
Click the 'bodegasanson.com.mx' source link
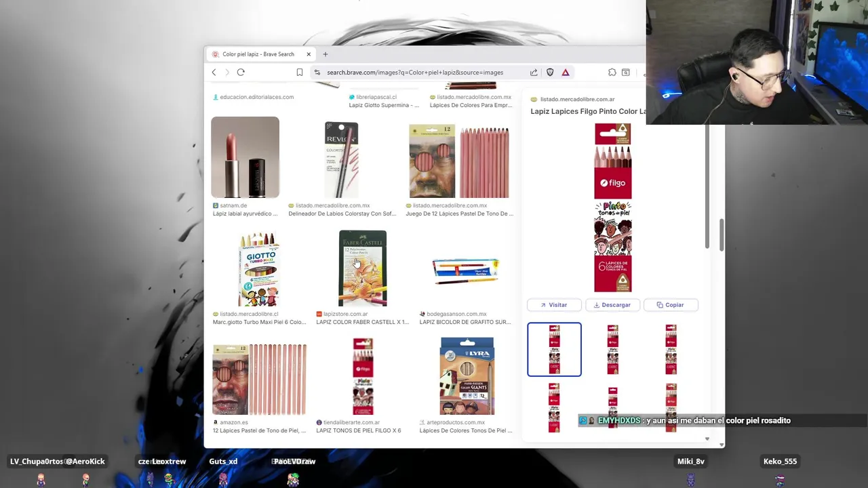[456, 314]
